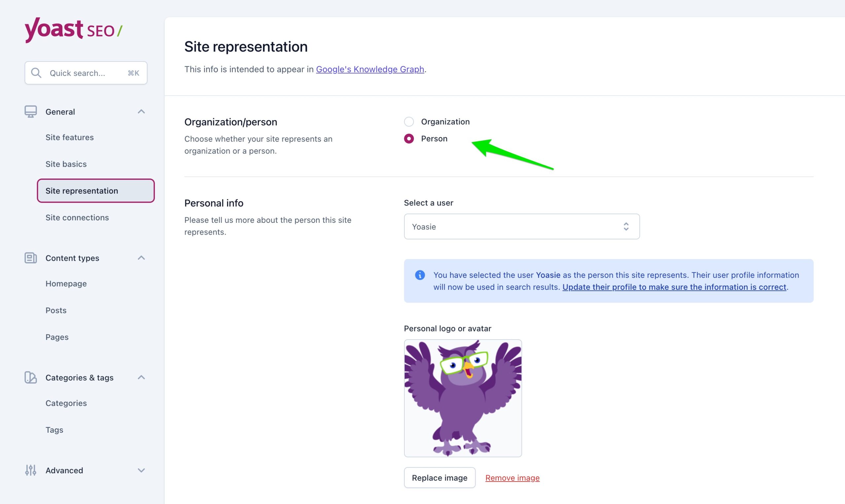845x504 pixels.
Task: Click the General monitor icon
Action: [31, 112]
